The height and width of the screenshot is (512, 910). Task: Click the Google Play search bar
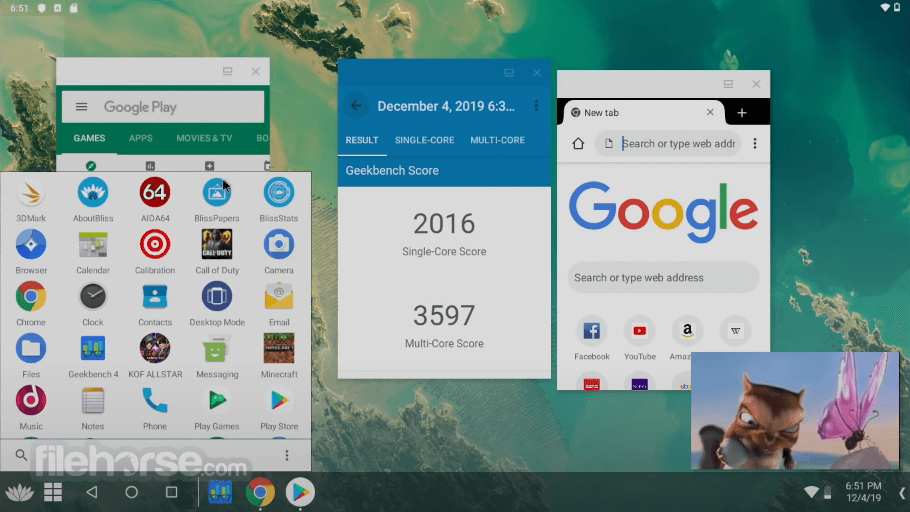tap(163, 107)
